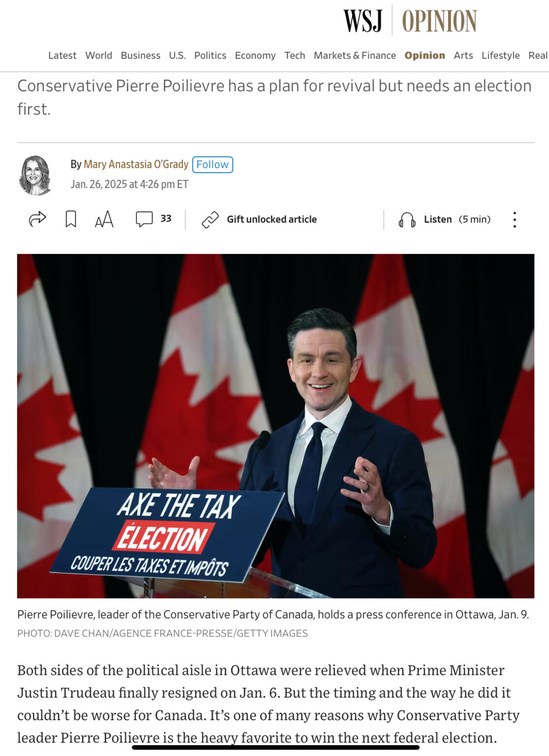The image size is (549, 756).
Task: Follow Mary Anastasia O'Grady
Action: [212, 164]
